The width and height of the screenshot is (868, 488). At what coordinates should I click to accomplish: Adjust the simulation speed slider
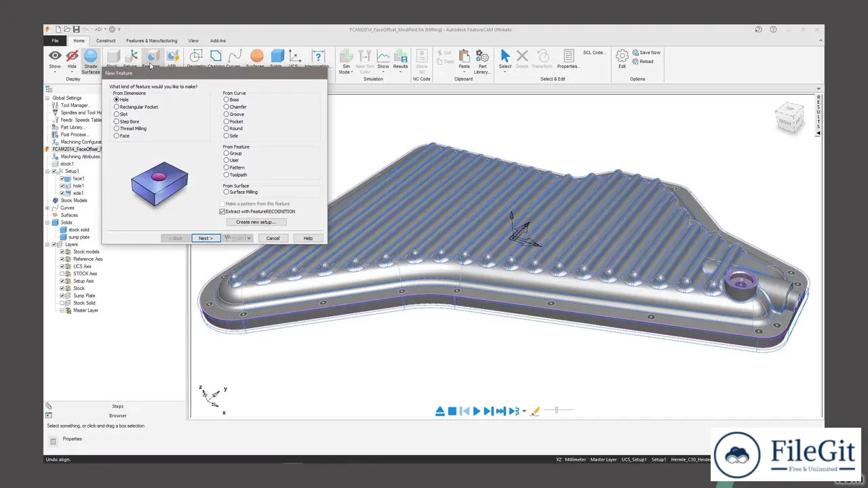point(557,410)
